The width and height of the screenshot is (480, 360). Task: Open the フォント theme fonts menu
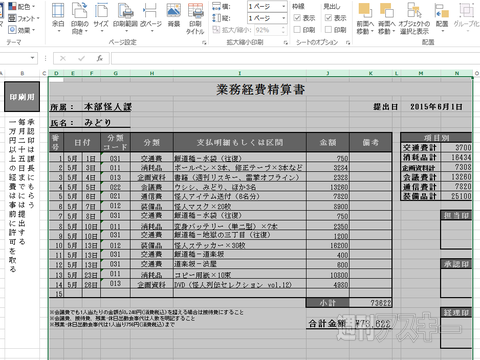click(24, 18)
